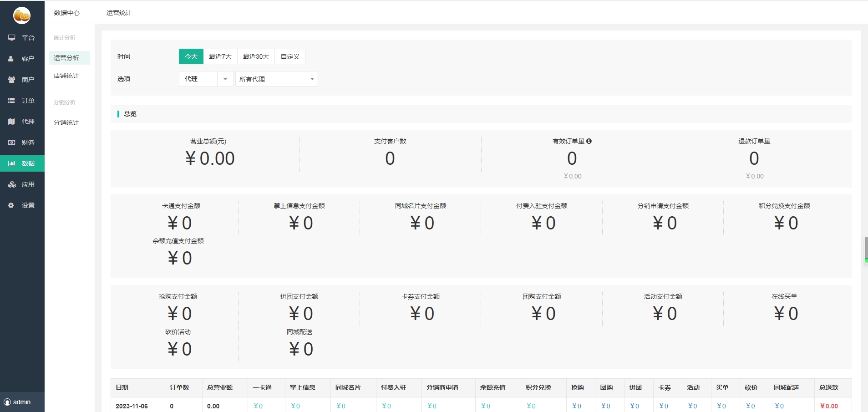
Task: Click the 平台 monitor icon
Action: (x=12, y=38)
